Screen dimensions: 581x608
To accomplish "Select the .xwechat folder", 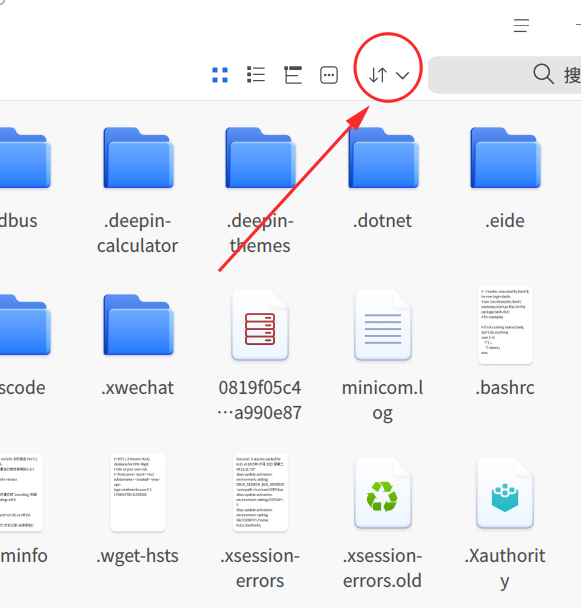I will tap(138, 325).
